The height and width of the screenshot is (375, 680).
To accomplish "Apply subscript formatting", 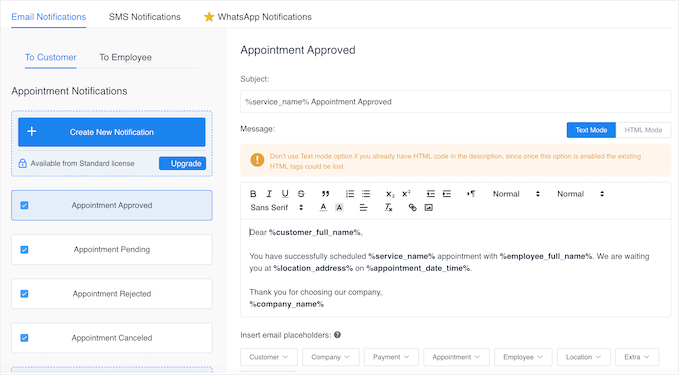I will 390,194.
